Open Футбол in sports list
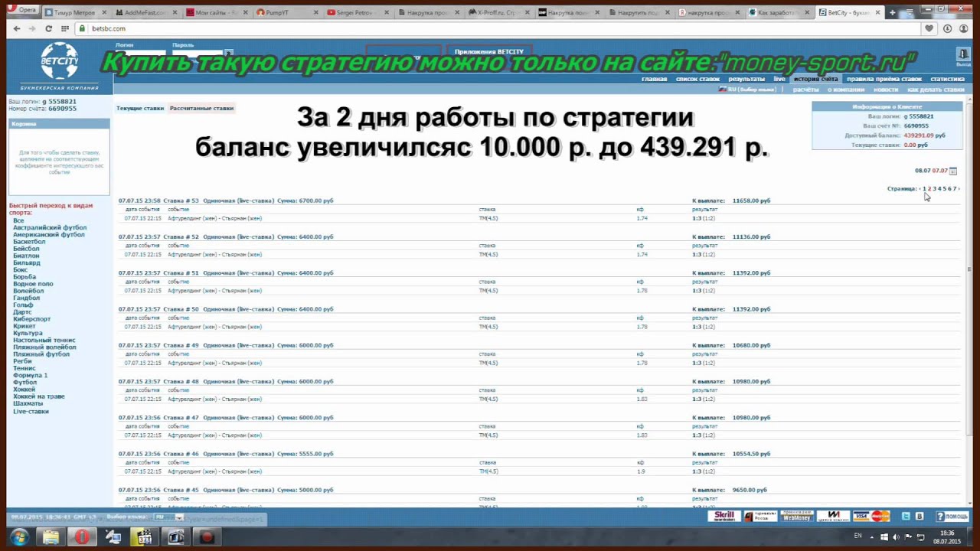The width and height of the screenshot is (980, 551). [24, 383]
